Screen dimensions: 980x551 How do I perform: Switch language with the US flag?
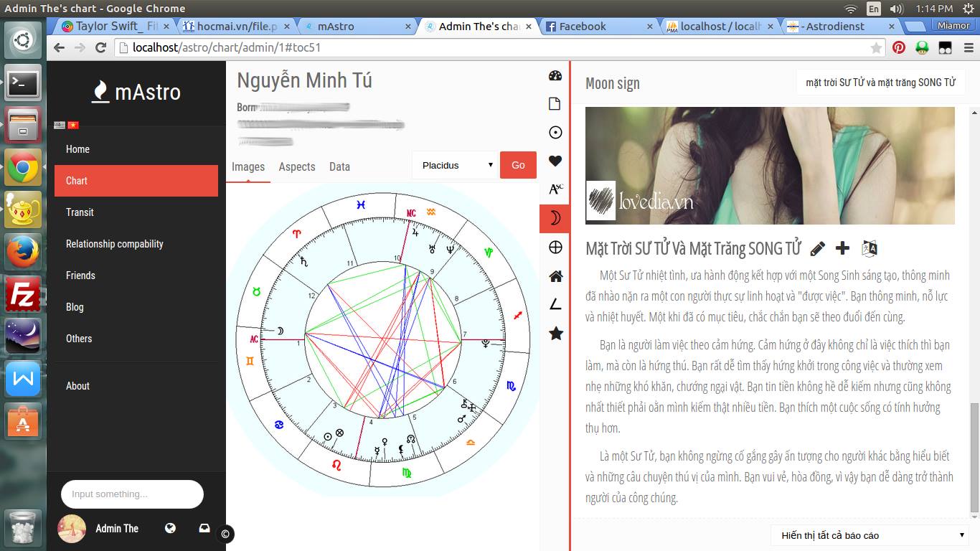60,125
